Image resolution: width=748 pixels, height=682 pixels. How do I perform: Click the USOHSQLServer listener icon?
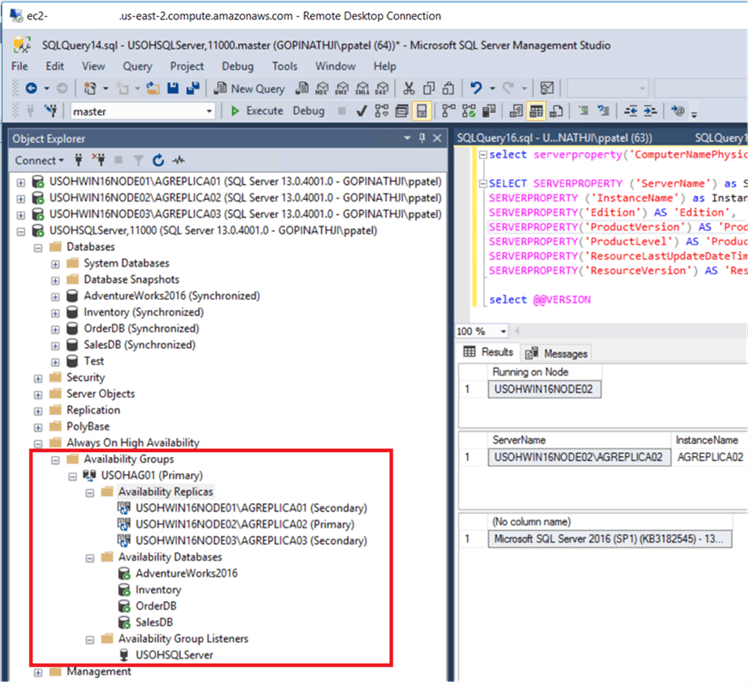click(125, 655)
